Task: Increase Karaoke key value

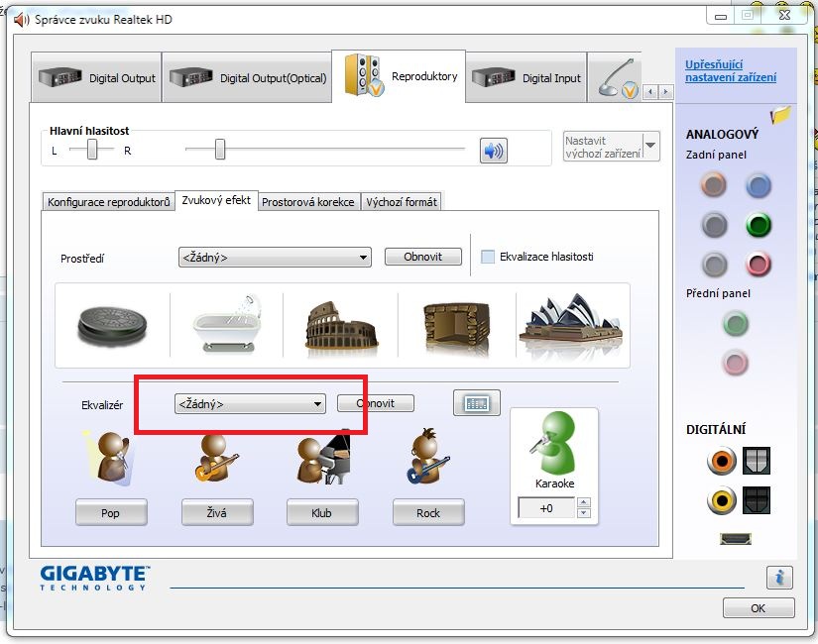Action: tap(584, 502)
